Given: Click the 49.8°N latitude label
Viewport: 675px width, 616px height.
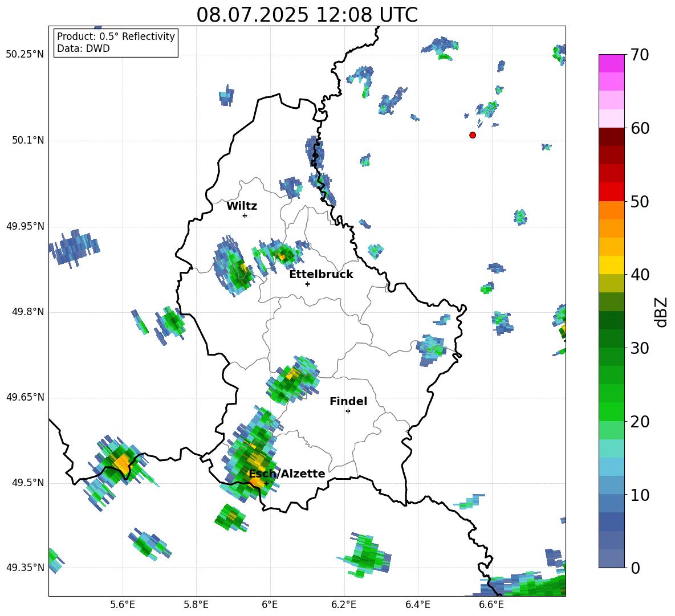Looking at the screenshot, I should tap(28, 312).
